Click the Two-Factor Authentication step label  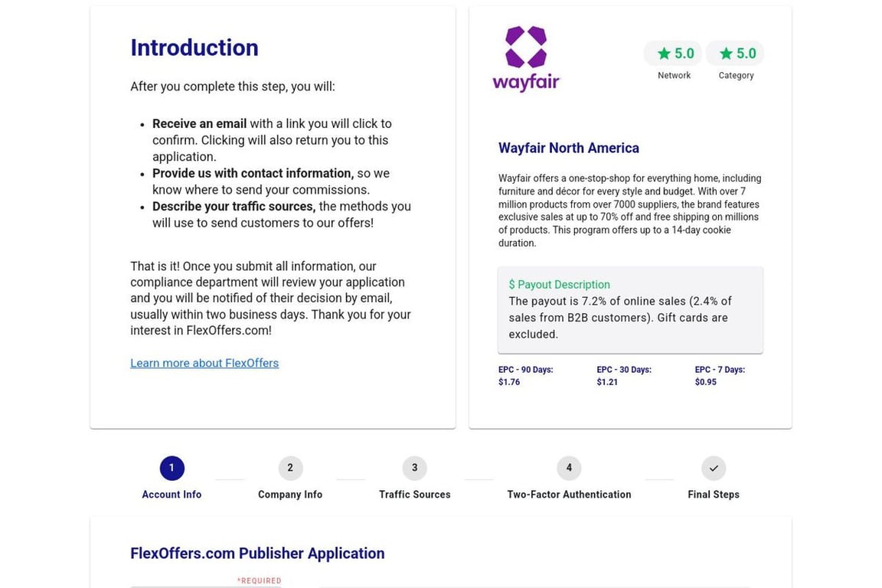click(x=569, y=495)
